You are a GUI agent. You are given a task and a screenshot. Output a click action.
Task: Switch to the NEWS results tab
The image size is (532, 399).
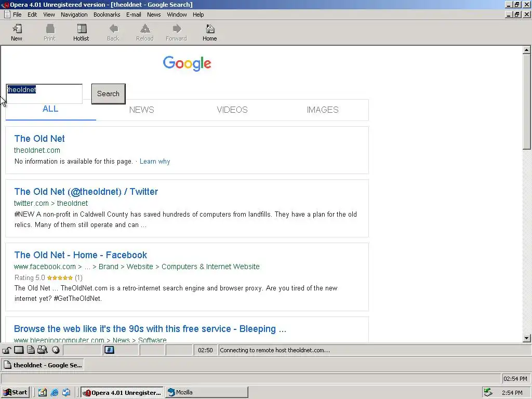point(141,110)
